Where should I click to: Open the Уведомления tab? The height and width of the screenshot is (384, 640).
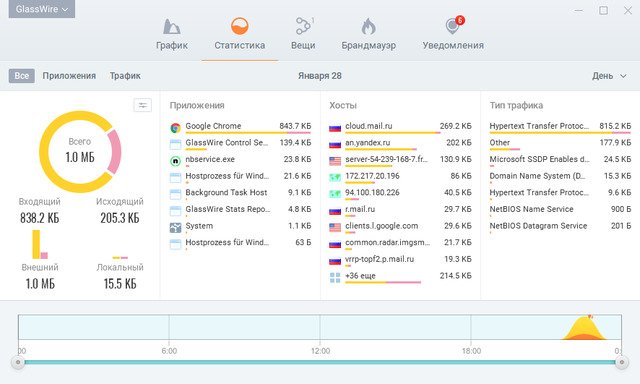(x=453, y=35)
